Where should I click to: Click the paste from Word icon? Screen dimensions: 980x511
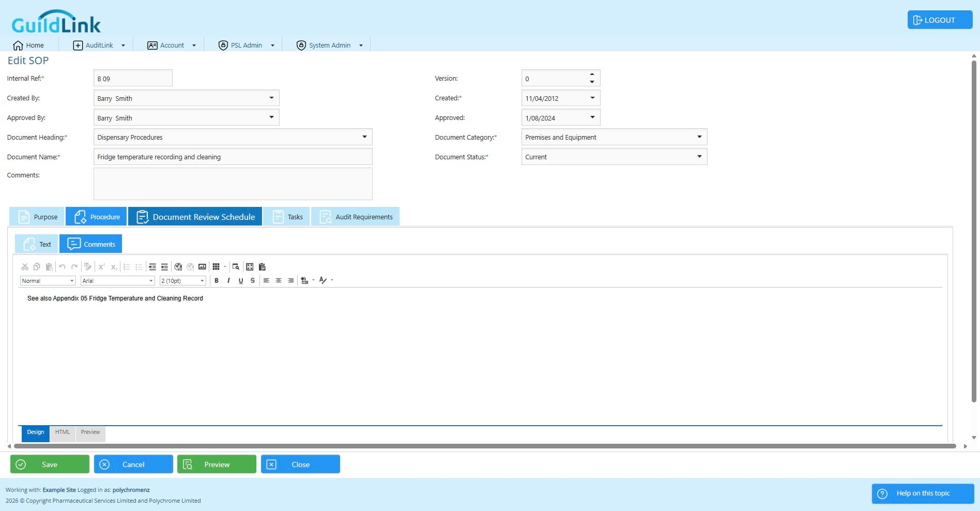[x=262, y=267]
